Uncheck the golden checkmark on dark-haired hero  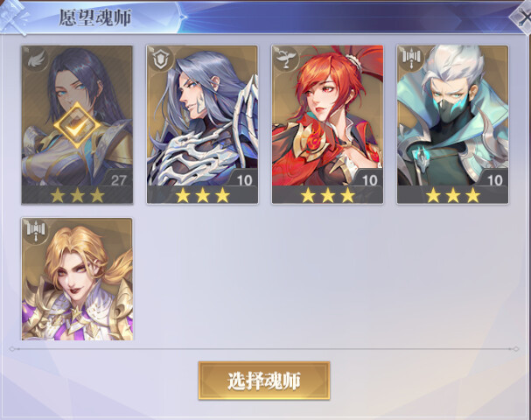(x=77, y=126)
